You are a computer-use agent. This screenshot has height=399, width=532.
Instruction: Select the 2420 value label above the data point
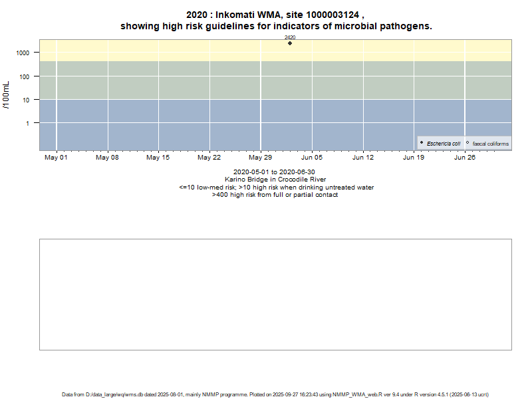290,38
